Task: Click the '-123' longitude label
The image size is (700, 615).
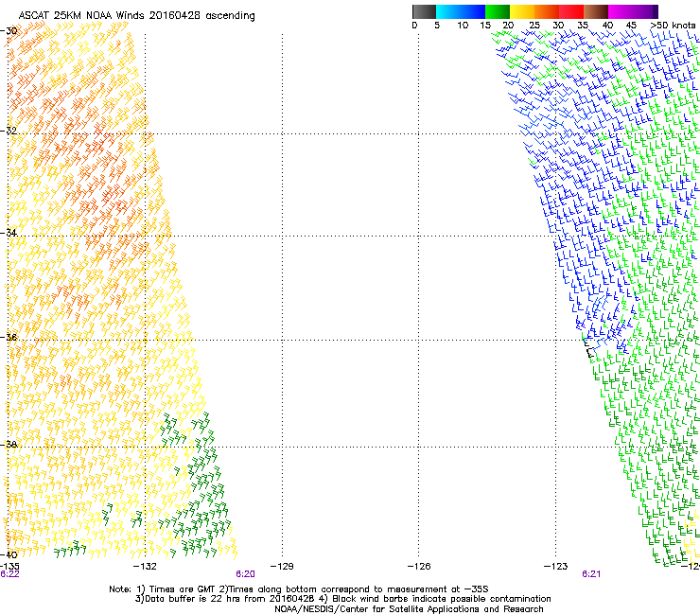Action: click(x=555, y=567)
